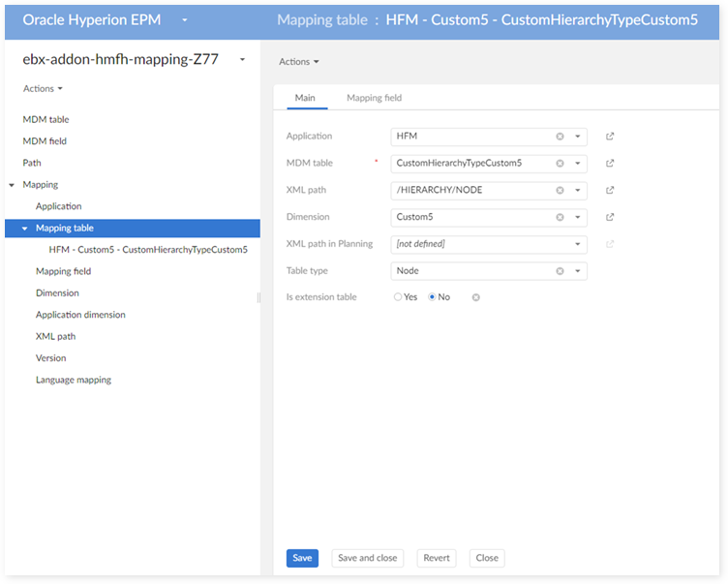Click the Save button
The width and height of the screenshot is (728, 584).
(302, 558)
